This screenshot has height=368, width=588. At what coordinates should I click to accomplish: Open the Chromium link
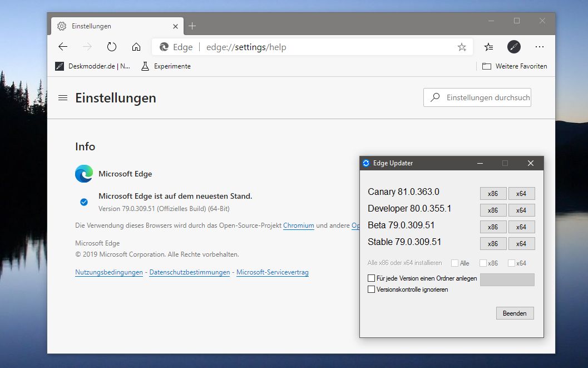click(x=299, y=225)
